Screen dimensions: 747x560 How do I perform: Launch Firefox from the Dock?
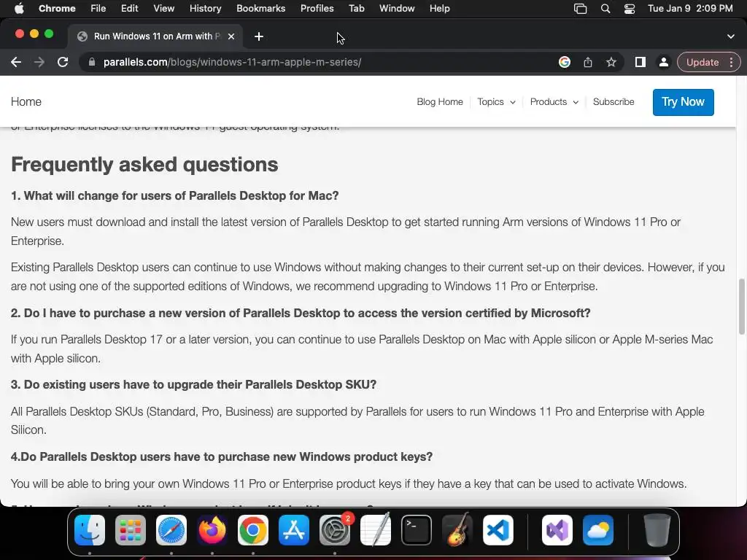coord(212,530)
